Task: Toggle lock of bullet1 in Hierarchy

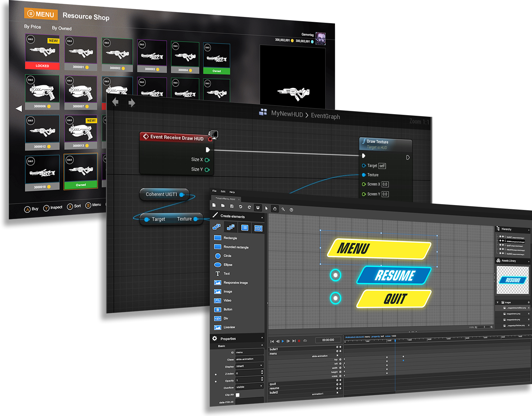Action: 505,237
